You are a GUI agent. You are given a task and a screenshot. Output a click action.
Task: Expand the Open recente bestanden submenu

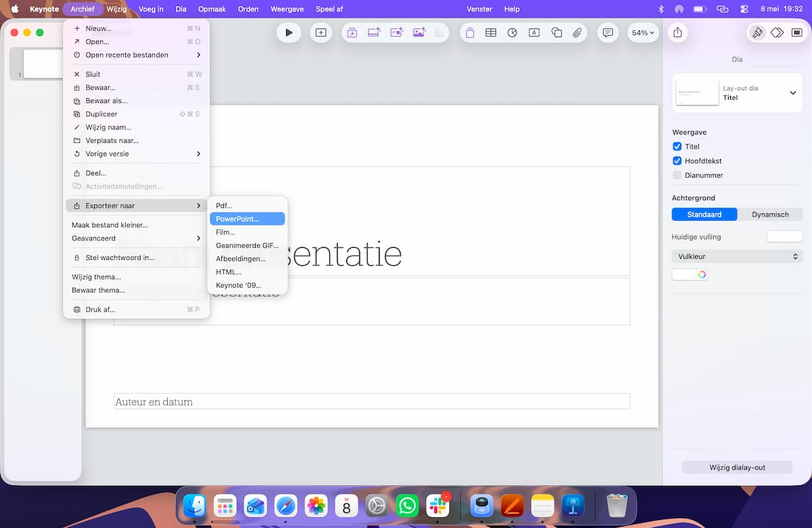[137, 55]
